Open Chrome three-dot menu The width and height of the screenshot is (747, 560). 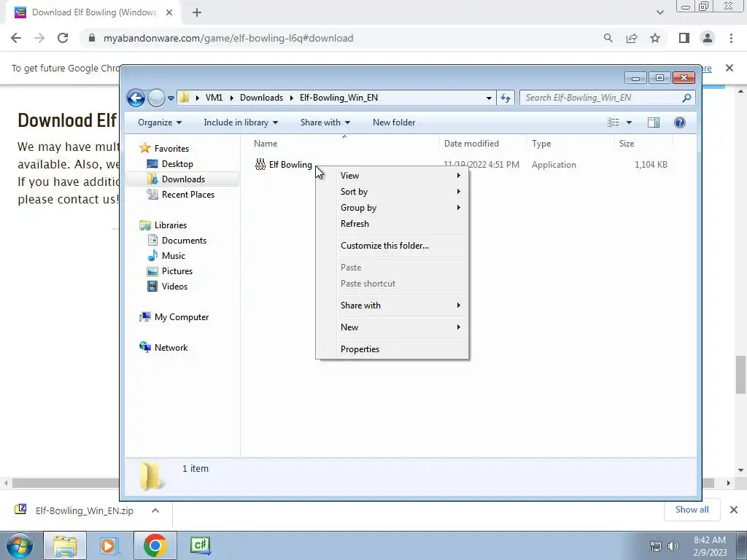(x=731, y=38)
